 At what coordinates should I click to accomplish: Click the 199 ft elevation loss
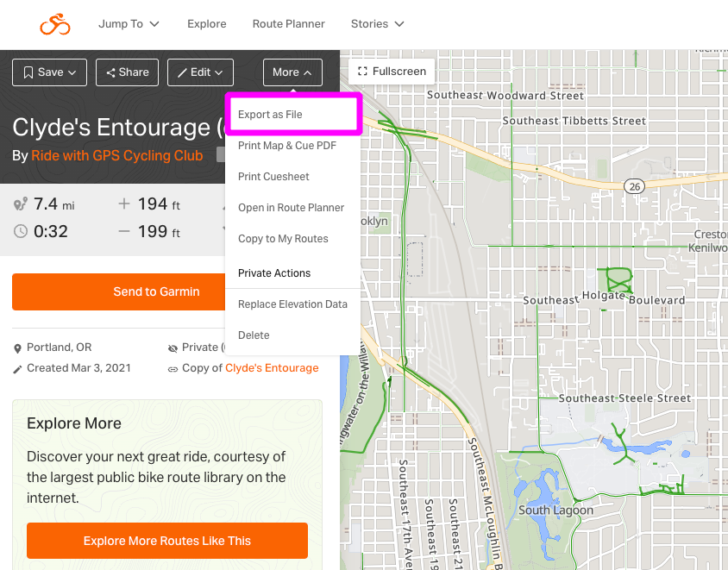pyautogui.click(x=159, y=231)
